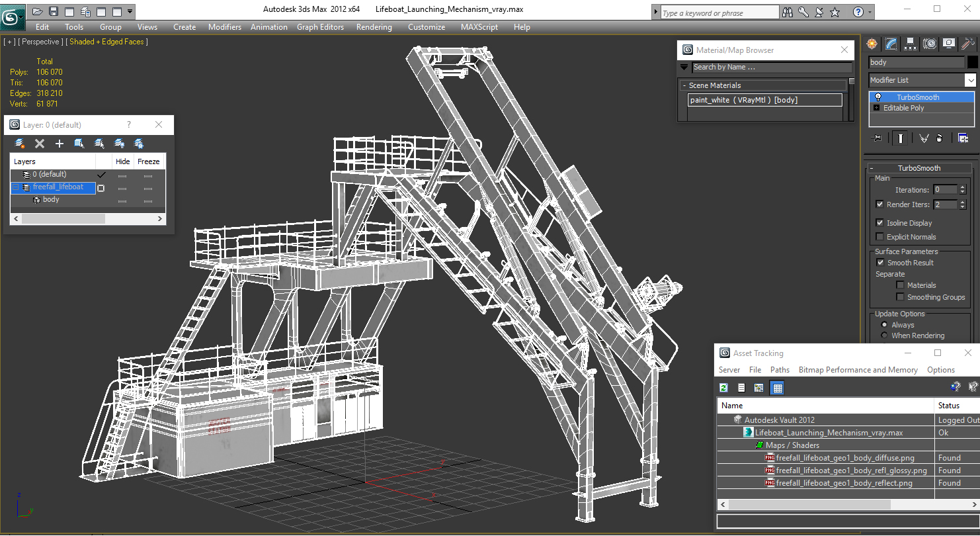This screenshot has height=536, width=980.
Task: Click Configure modifier sets icon
Action: pos(963,138)
